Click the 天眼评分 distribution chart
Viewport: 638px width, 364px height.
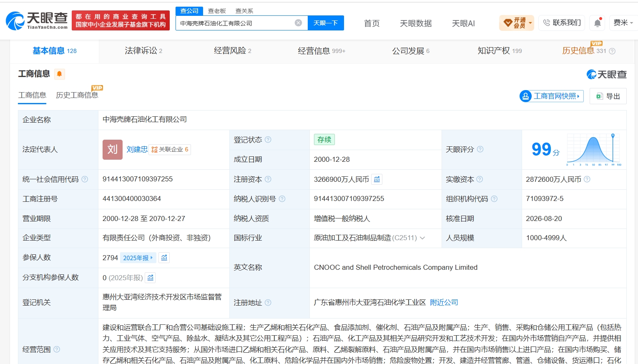(594, 149)
